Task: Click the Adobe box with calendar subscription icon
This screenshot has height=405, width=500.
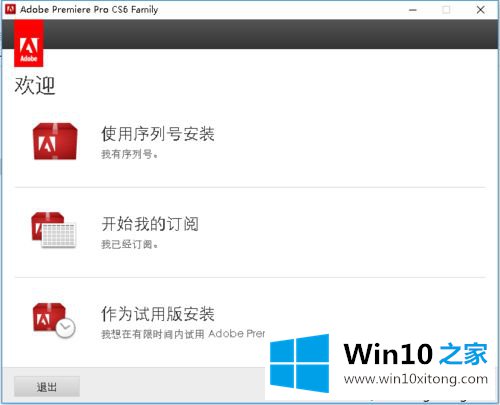Action: [x=54, y=230]
